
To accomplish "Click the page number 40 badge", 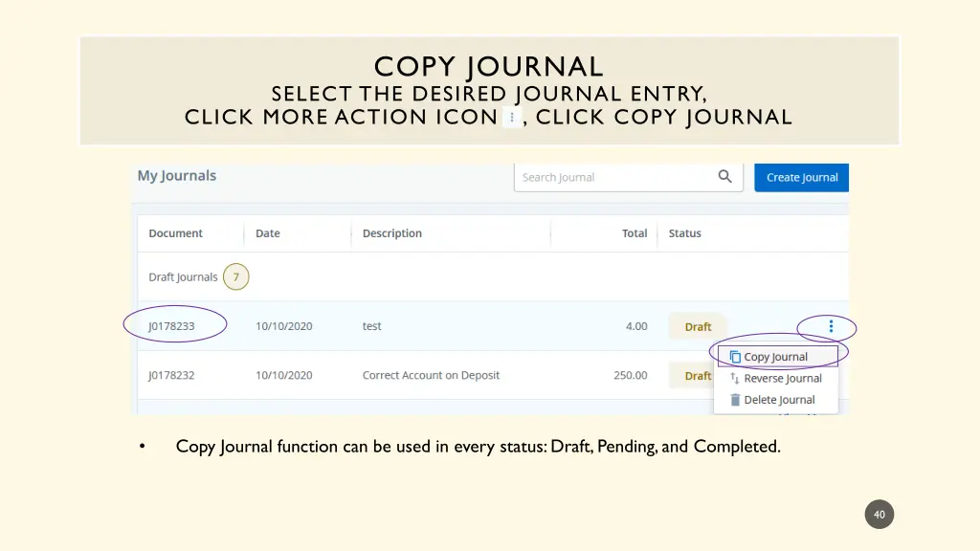I will pos(879,514).
